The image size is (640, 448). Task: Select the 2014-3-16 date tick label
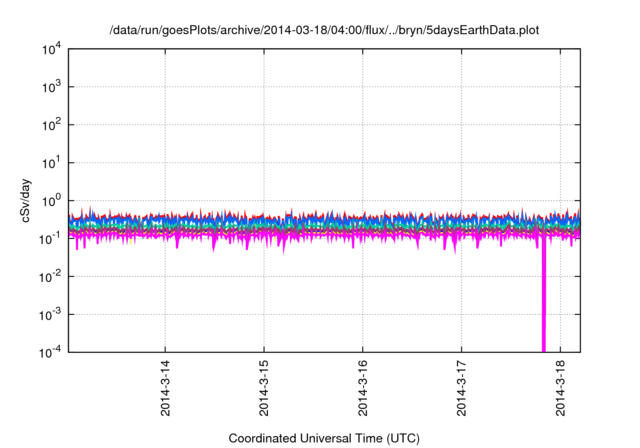point(363,388)
